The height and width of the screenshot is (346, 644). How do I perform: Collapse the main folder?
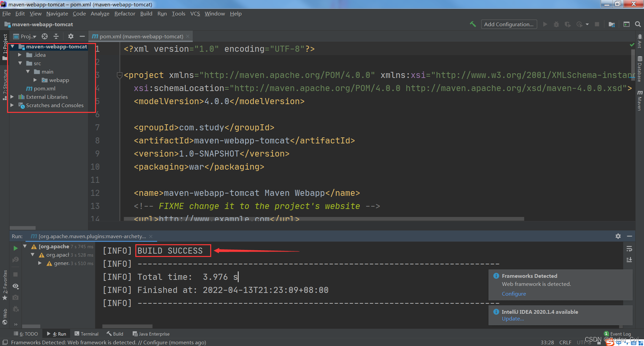point(28,72)
